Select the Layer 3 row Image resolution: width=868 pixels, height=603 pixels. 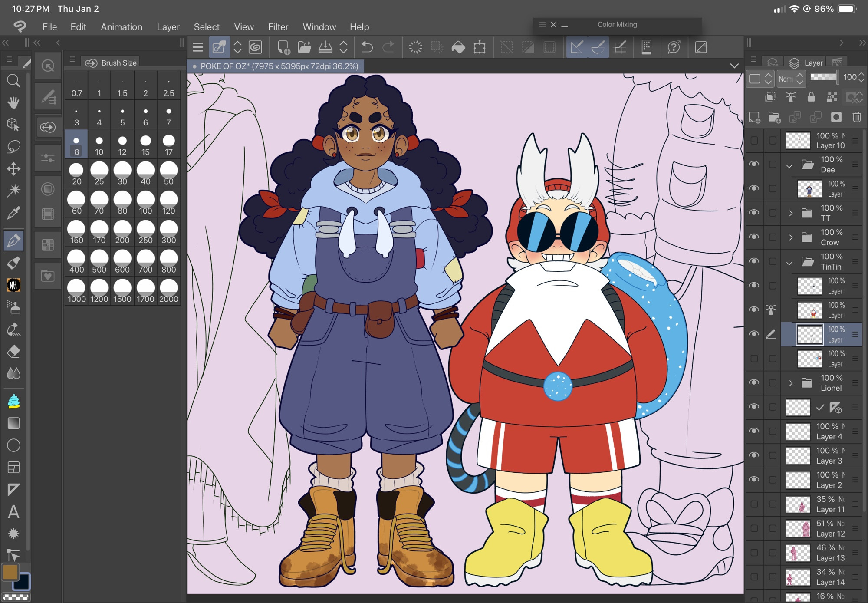(x=822, y=456)
